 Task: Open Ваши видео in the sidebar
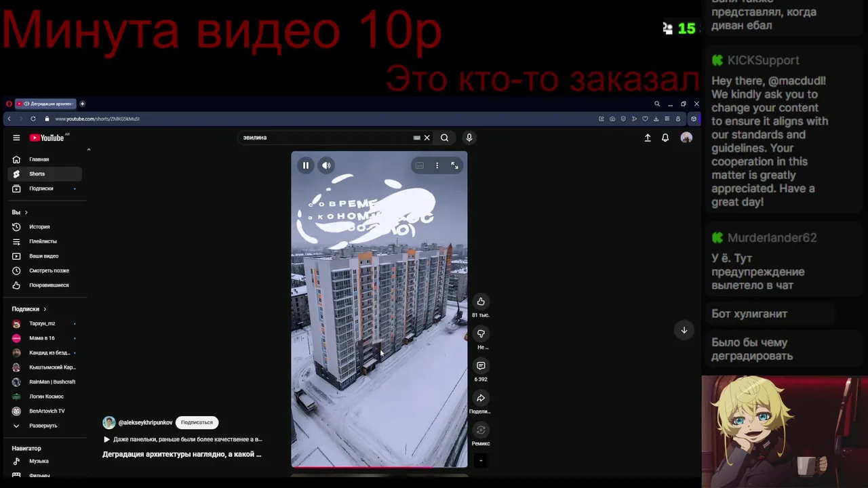point(45,256)
